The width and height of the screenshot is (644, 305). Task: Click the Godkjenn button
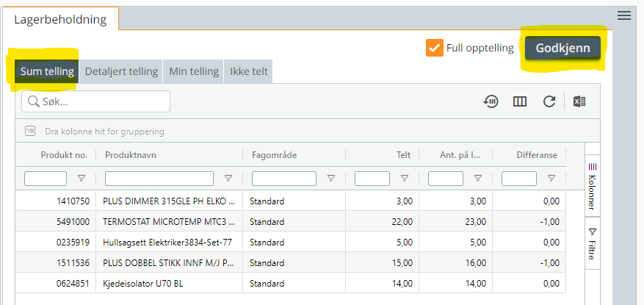point(562,48)
